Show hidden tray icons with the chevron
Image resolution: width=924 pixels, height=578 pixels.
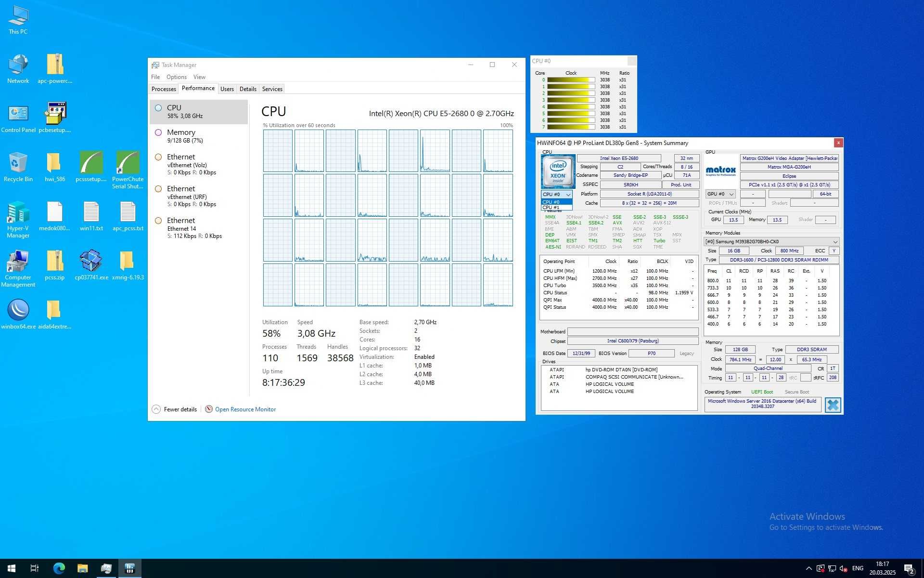coord(808,568)
